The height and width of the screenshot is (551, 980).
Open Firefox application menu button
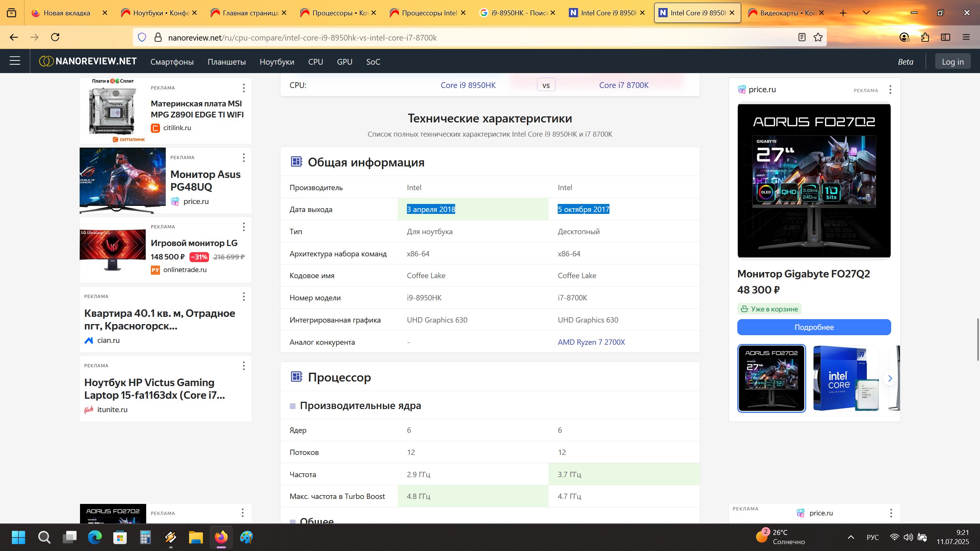[x=966, y=37]
